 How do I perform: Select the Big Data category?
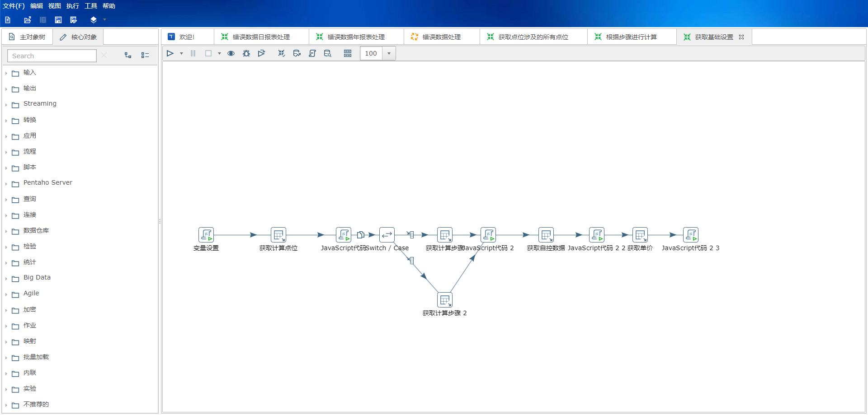tap(37, 278)
